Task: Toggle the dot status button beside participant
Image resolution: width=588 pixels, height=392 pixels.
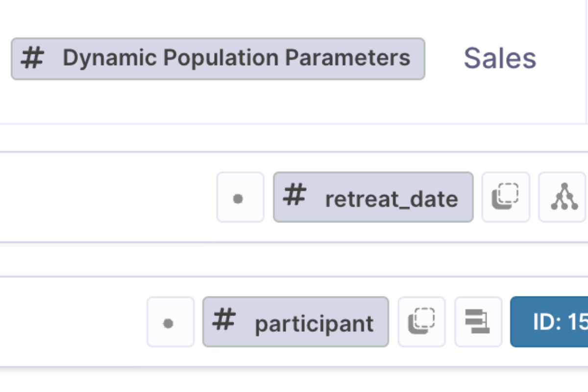Action: tap(171, 322)
